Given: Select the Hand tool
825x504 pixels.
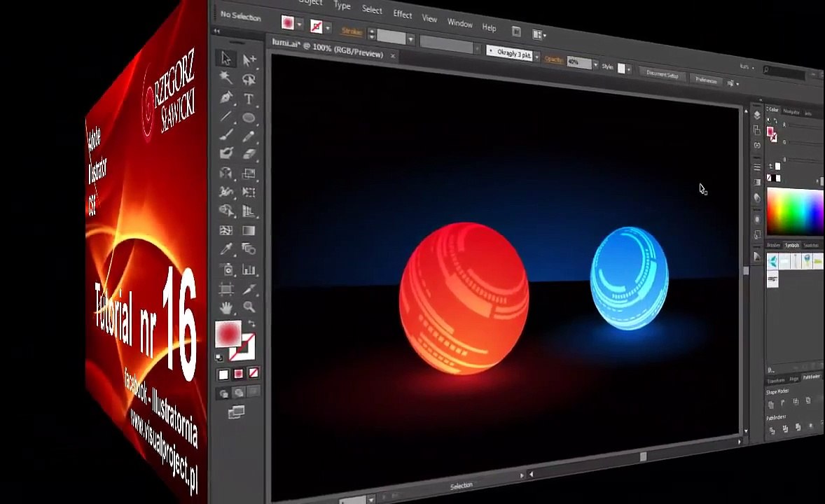Looking at the screenshot, I should coord(227,308).
